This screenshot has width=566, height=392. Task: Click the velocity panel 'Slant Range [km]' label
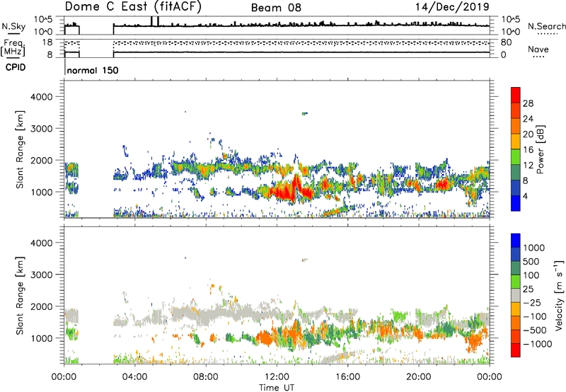(20, 295)
